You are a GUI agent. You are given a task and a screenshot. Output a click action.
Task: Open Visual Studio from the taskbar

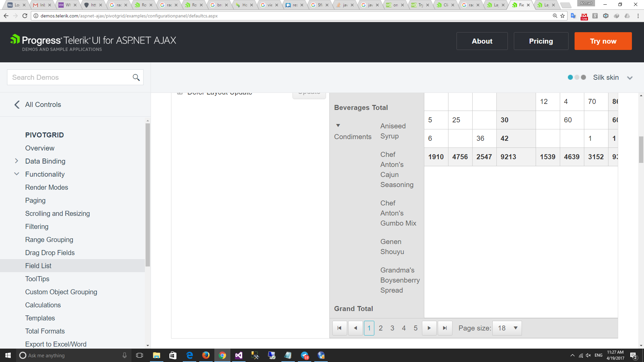tap(238, 355)
